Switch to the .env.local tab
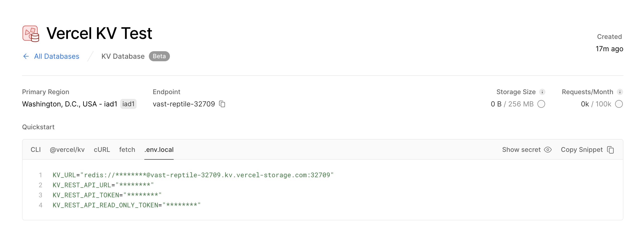This screenshot has width=644, height=244. (159, 149)
